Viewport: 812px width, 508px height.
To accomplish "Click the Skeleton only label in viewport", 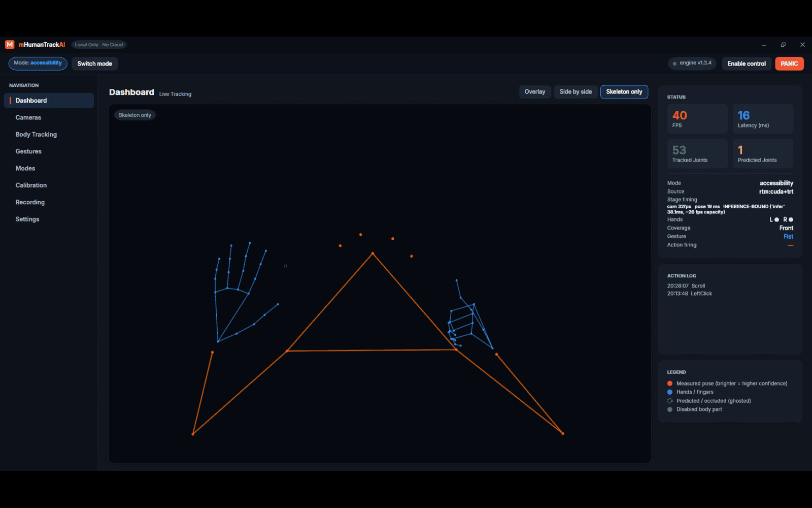I will pos(135,115).
